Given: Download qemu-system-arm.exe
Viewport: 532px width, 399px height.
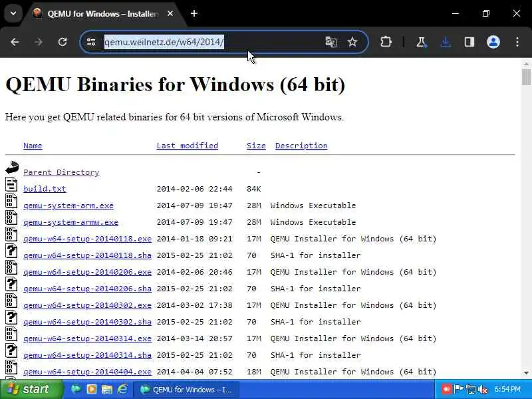Looking at the screenshot, I should pyautogui.click(x=68, y=205).
